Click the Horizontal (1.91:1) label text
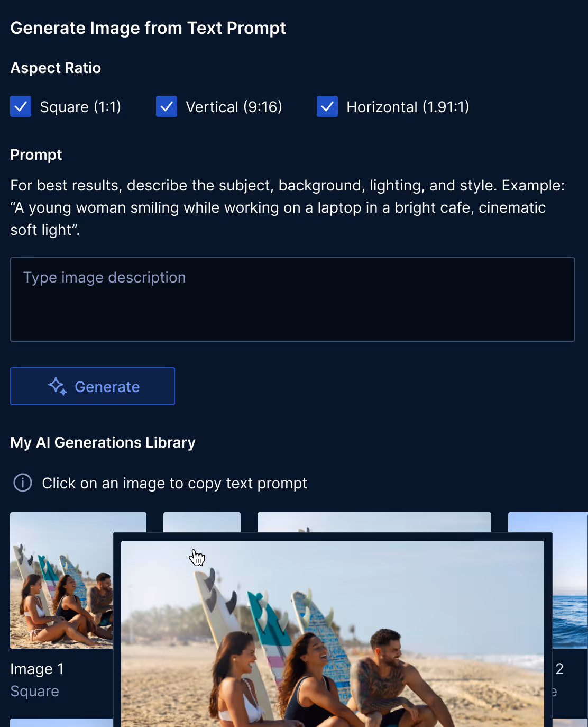 pos(408,107)
